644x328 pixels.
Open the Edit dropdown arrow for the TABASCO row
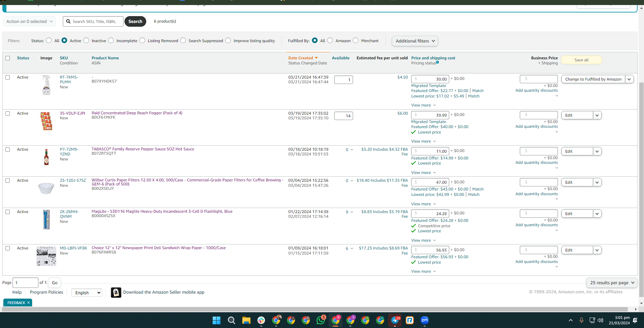(597, 151)
